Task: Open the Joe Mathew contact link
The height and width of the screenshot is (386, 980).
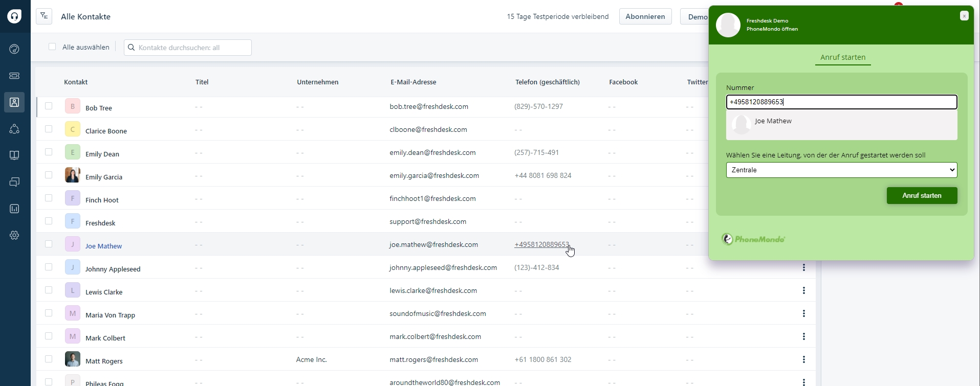Action: 103,246
